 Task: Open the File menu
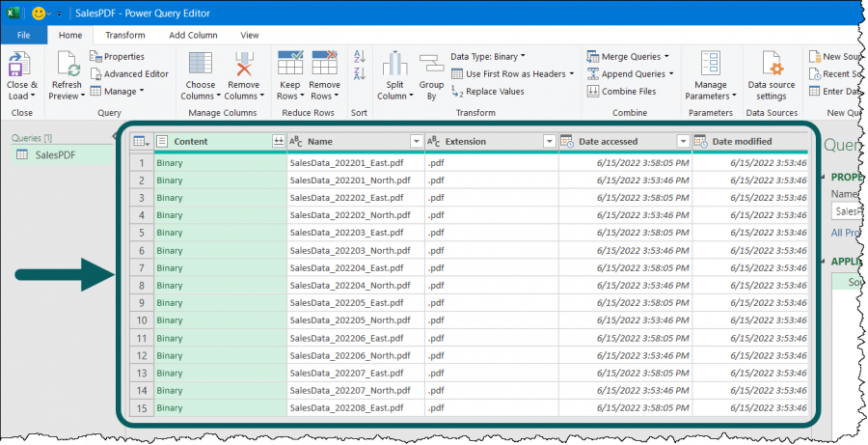[x=24, y=35]
